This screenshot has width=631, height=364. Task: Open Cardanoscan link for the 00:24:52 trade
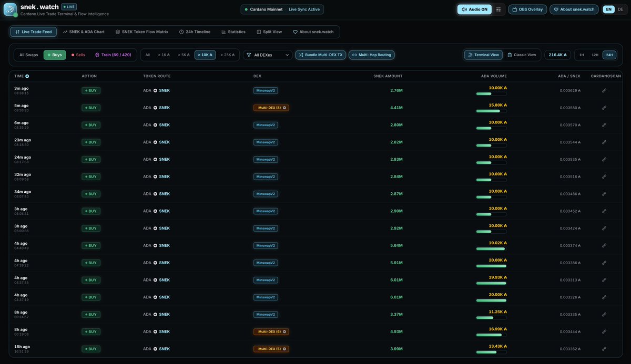point(604,315)
